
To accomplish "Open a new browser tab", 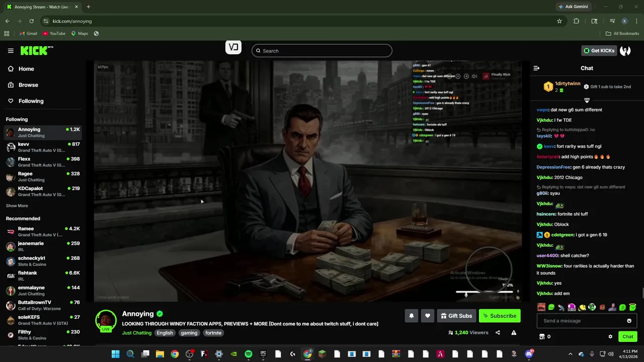I will pos(89,7).
